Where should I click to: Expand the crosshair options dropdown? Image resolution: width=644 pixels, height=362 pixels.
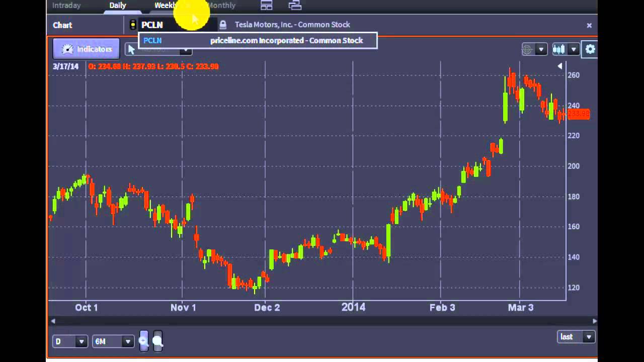coord(541,49)
